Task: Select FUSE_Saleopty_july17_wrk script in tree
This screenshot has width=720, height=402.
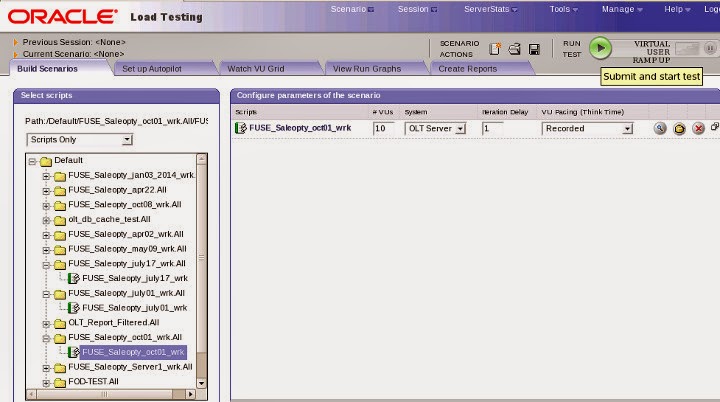Action: (x=135, y=278)
